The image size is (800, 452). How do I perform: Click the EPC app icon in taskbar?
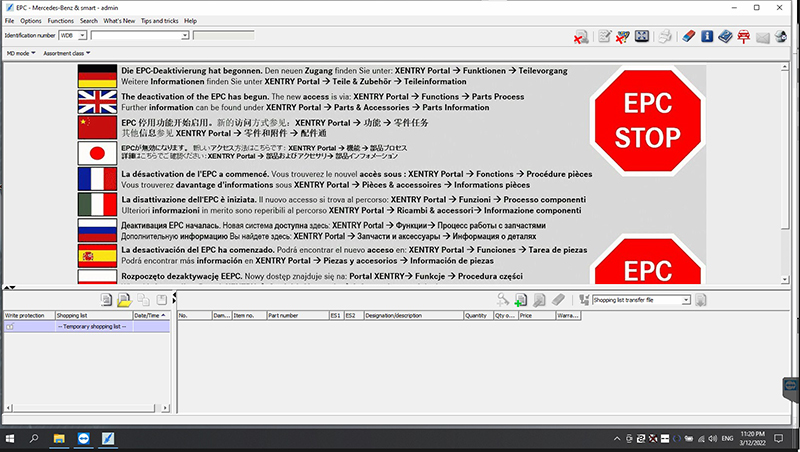click(x=108, y=438)
